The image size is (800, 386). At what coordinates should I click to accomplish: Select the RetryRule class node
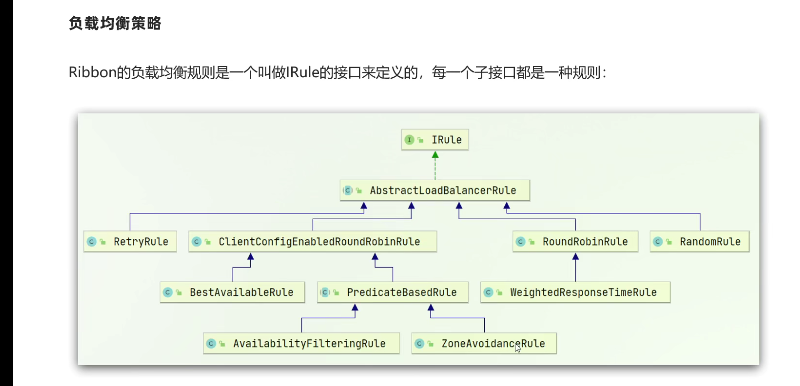click(130, 241)
